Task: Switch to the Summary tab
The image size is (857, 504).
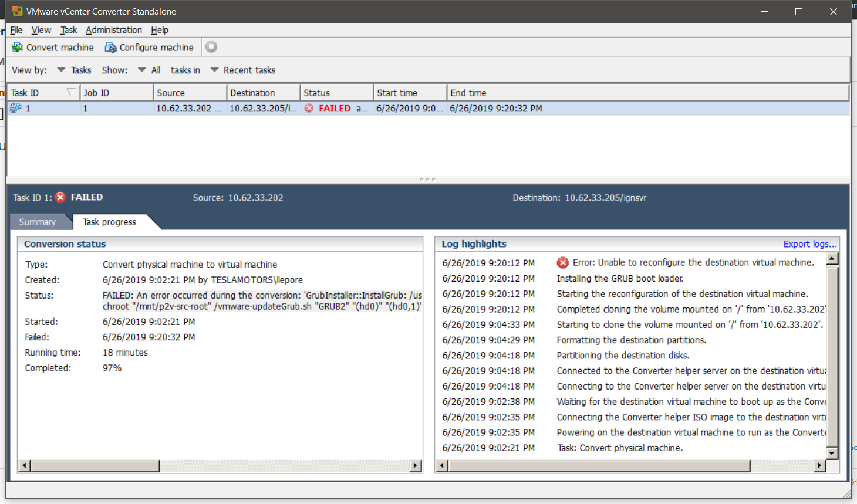Action: coord(37,222)
